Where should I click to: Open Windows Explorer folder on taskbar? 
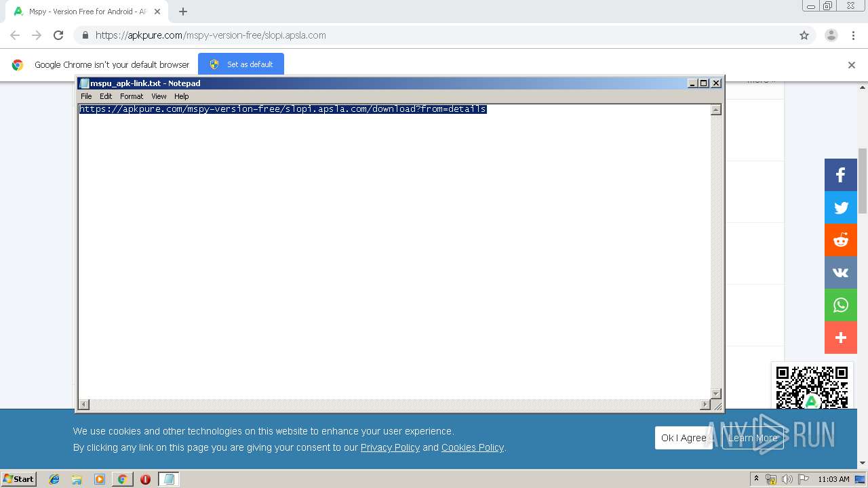click(x=77, y=479)
